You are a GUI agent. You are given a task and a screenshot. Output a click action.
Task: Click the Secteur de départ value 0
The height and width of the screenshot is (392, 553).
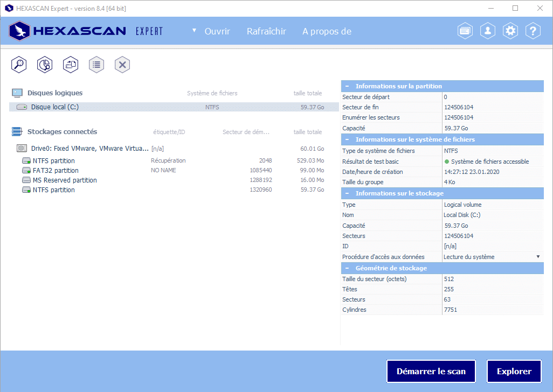coord(445,97)
